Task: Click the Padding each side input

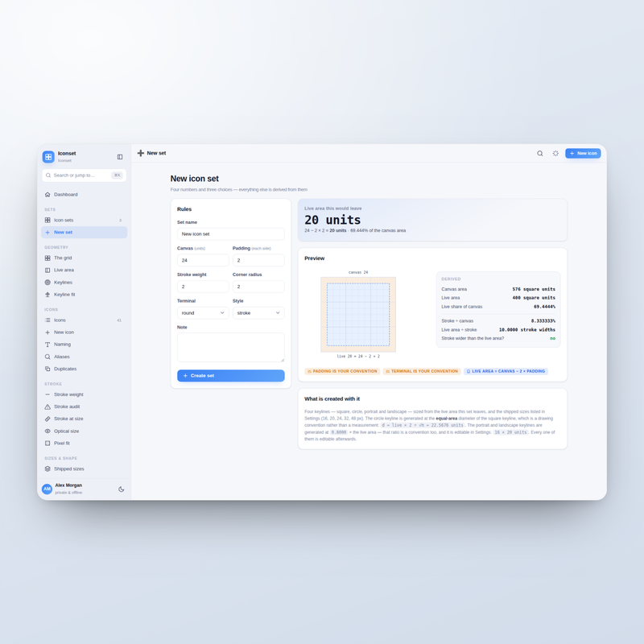Action: tap(258, 260)
